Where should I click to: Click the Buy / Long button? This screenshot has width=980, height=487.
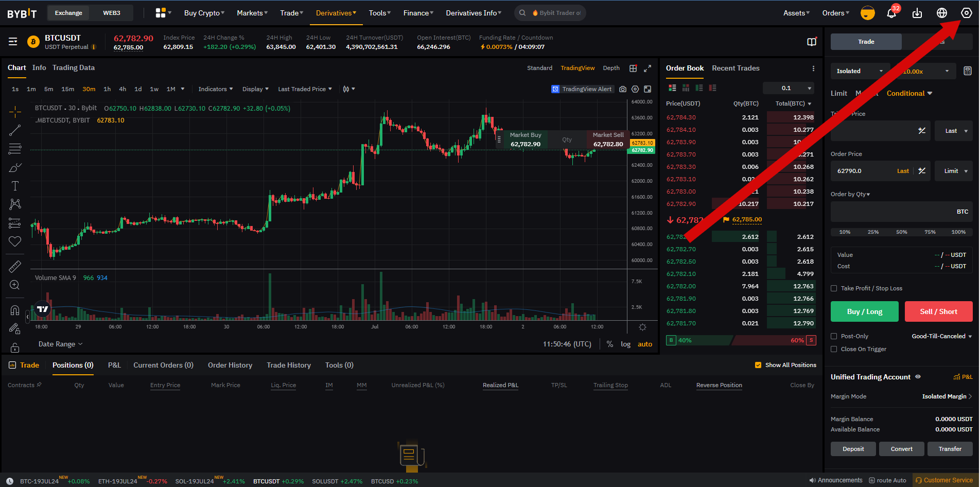865,311
